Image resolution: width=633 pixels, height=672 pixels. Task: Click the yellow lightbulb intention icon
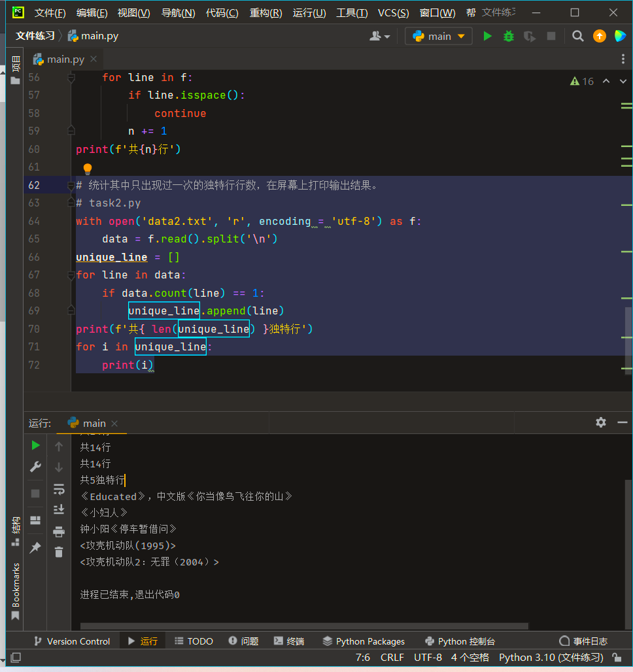point(88,169)
